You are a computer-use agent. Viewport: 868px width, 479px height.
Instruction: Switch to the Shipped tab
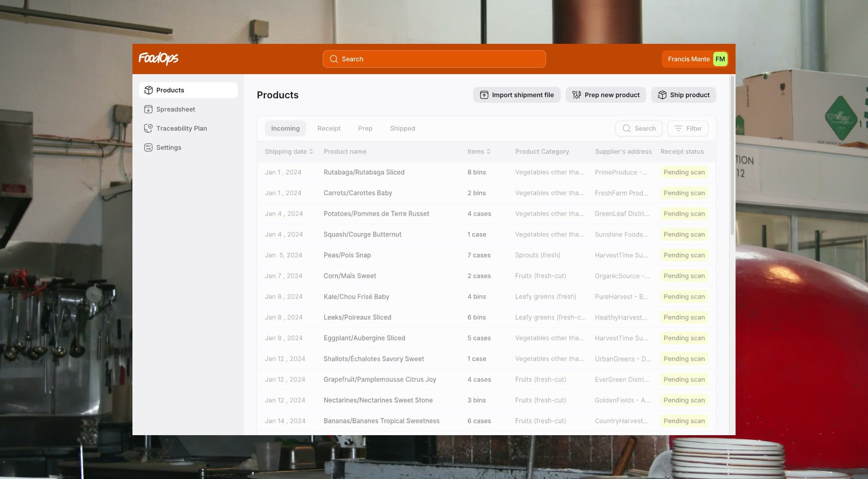pos(402,128)
